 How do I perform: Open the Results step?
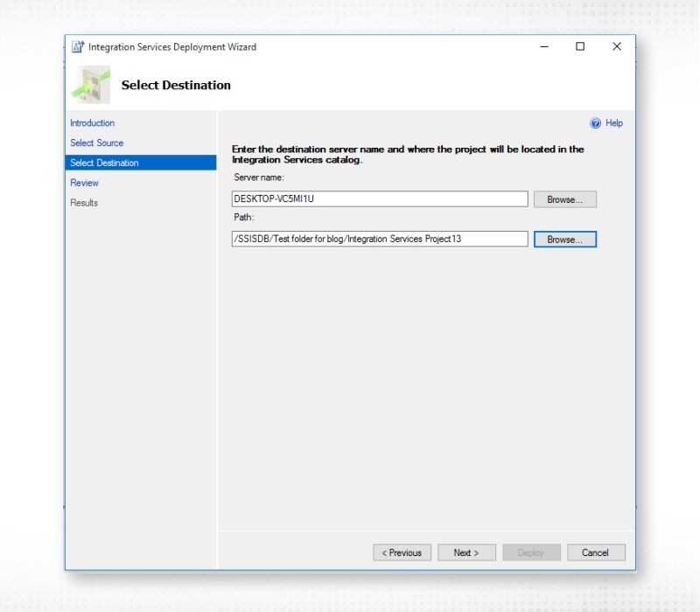(84, 202)
